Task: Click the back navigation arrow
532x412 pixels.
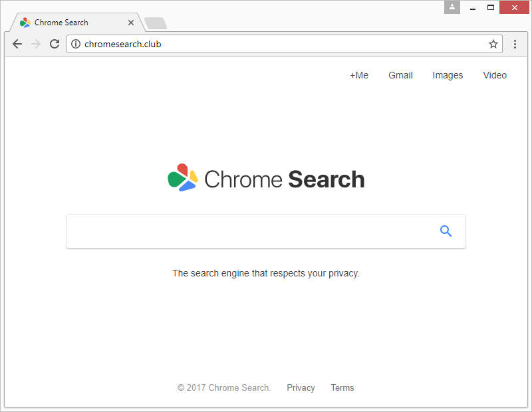Action: (17, 44)
